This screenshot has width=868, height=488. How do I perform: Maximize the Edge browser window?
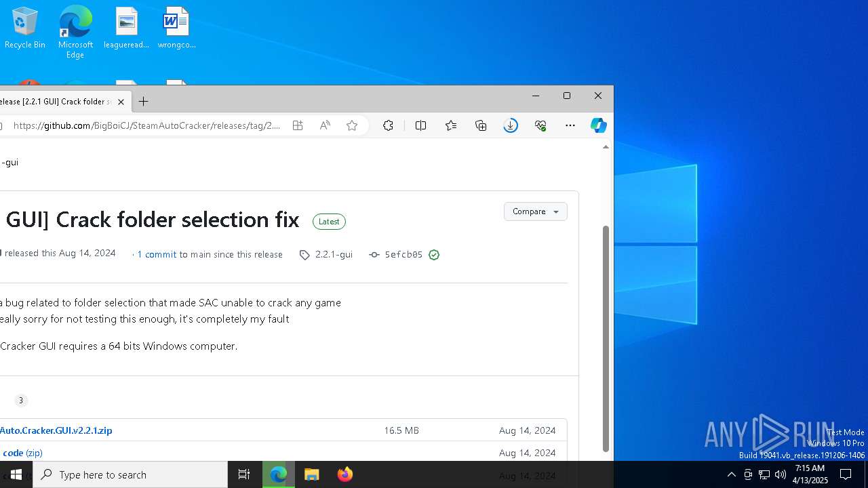[567, 96]
